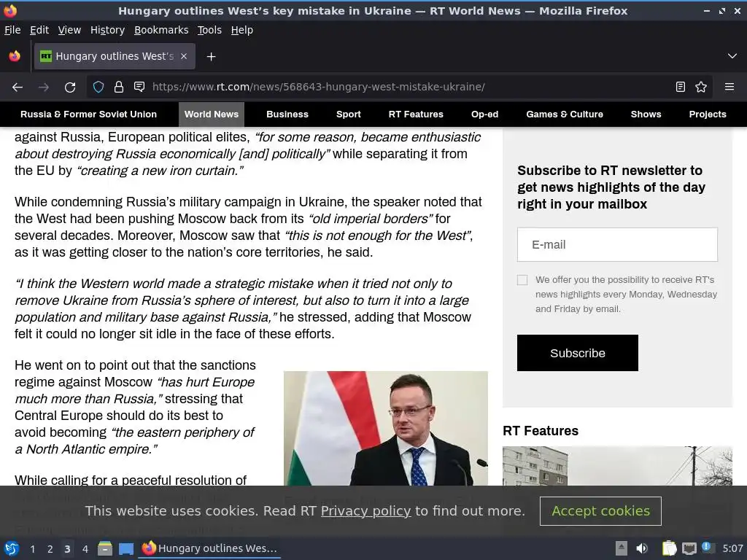Open the network tray icon
The width and height of the screenshot is (747, 560).
(689, 548)
